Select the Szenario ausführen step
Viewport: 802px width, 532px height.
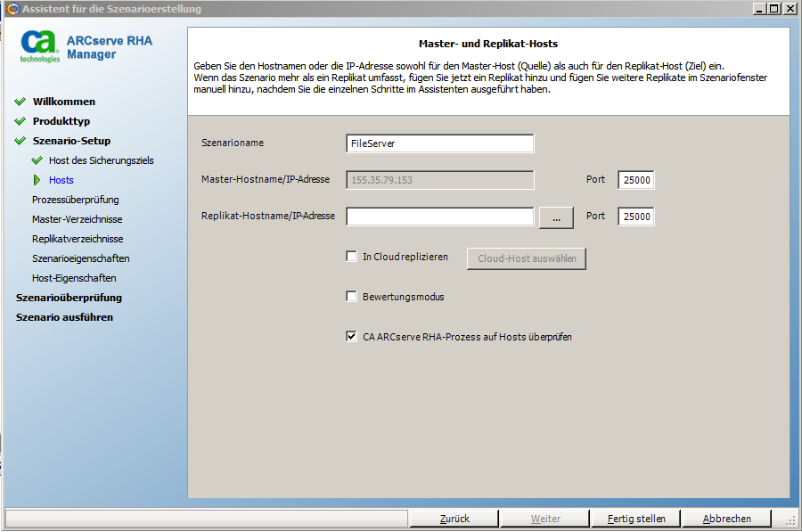coord(64,317)
